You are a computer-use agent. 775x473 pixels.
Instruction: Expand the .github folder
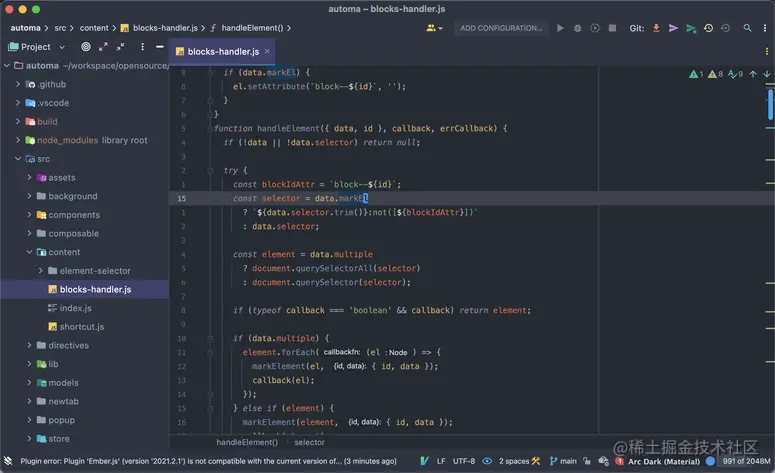tap(18, 84)
